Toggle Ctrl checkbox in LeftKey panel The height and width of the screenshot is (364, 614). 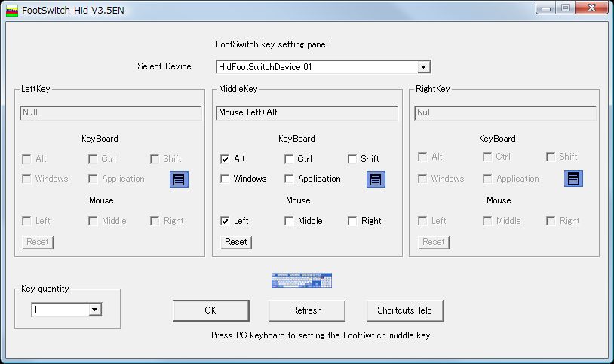pos(93,159)
